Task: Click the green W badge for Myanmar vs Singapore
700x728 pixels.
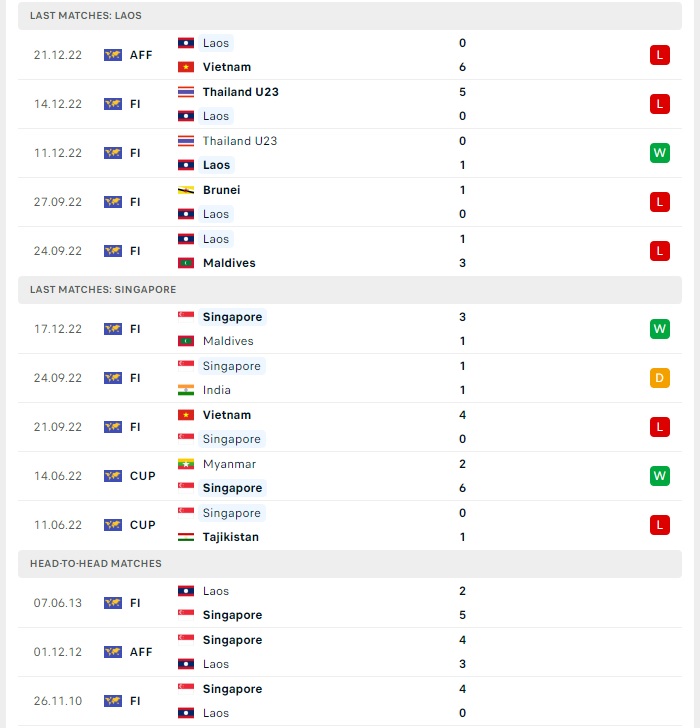Action: [660, 476]
